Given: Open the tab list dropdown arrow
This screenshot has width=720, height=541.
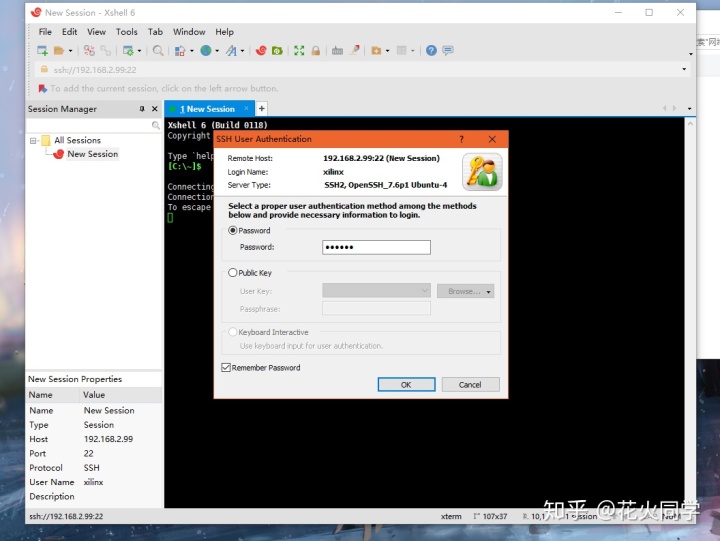Looking at the screenshot, I should point(690,109).
